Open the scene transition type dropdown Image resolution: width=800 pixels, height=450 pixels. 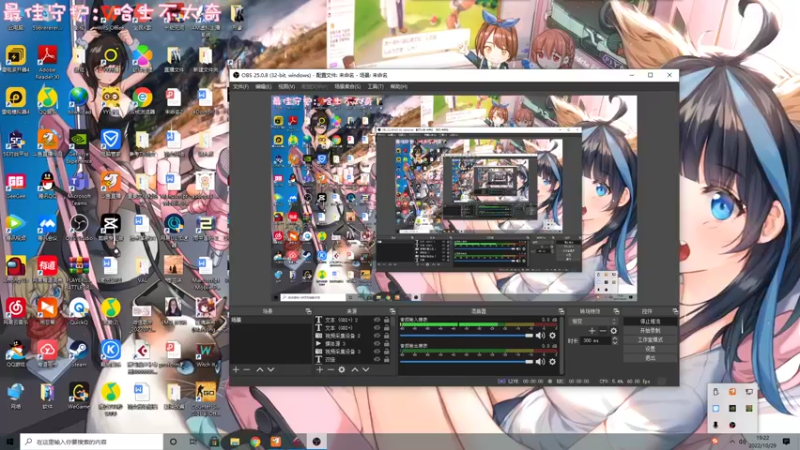(x=593, y=321)
